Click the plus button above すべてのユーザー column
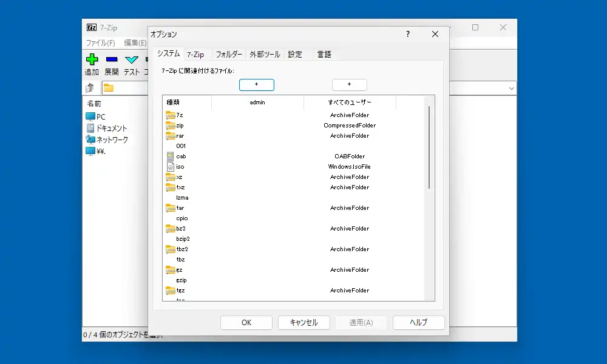The height and width of the screenshot is (364, 607). tap(350, 85)
